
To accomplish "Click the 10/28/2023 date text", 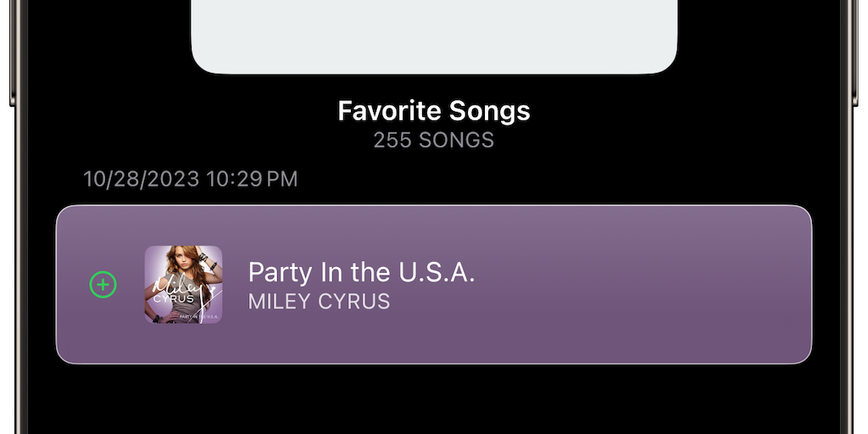I will 141,179.
